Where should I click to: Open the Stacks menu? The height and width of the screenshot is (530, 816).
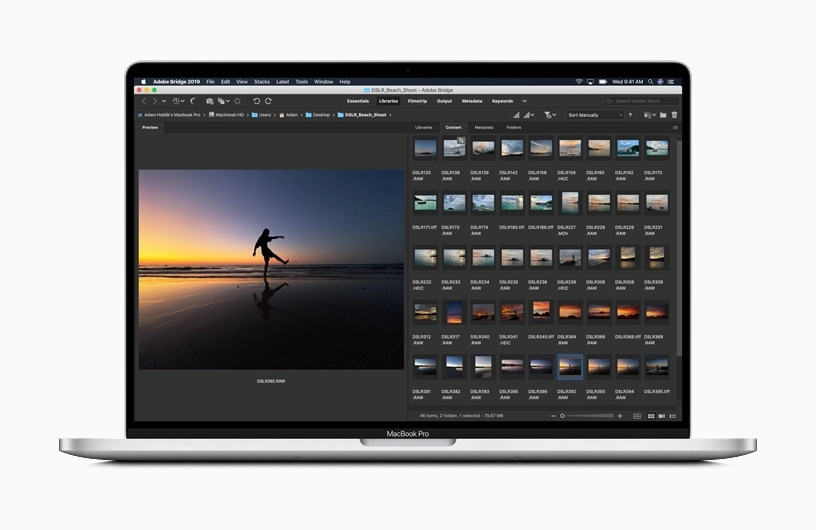262,81
